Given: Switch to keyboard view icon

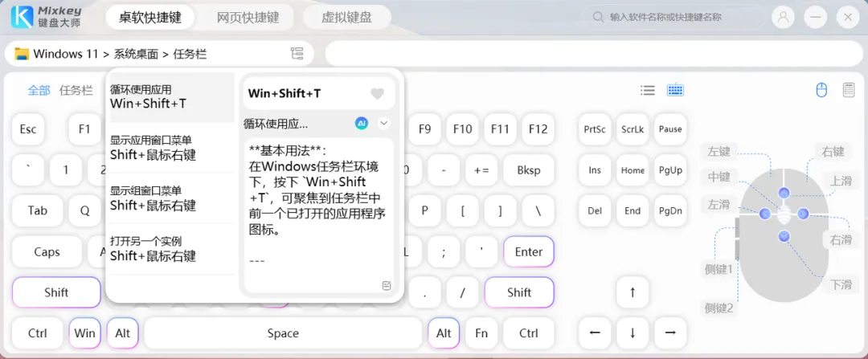Looking at the screenshot, I should point(675,90).
